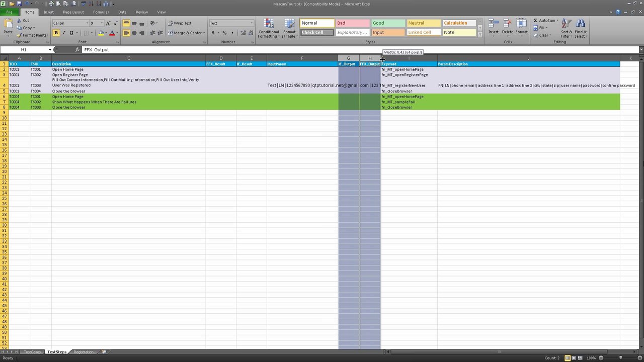Switch to the Page Layout tab
Screen dimensions: 644x362
pos(73,12)
